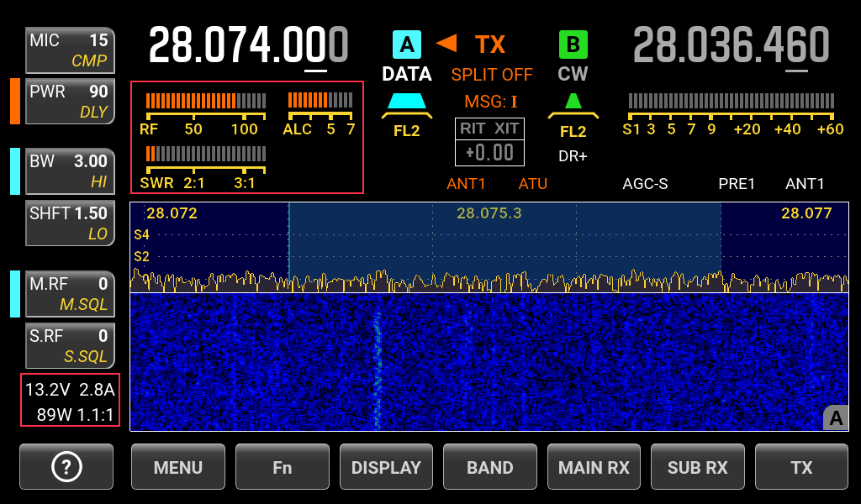
Task: Tap the cyan DATA filter passband shape
Action: pos(407,104)
